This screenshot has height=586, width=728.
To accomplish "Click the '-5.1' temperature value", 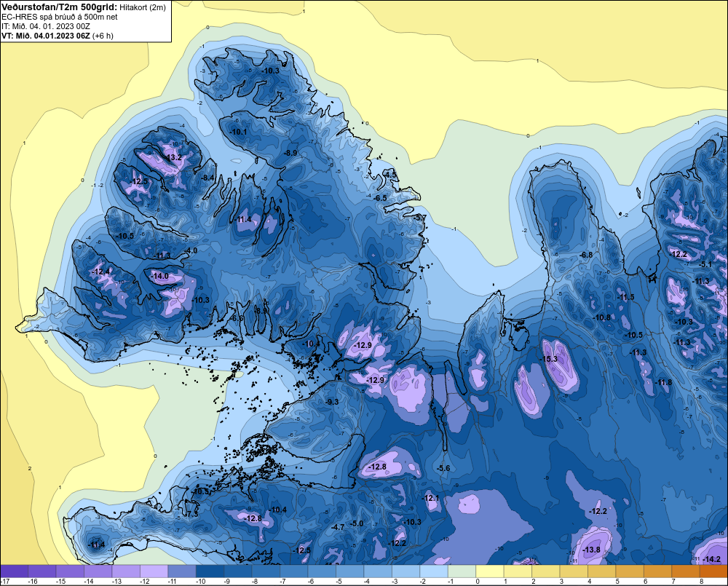I will [705, 264].
